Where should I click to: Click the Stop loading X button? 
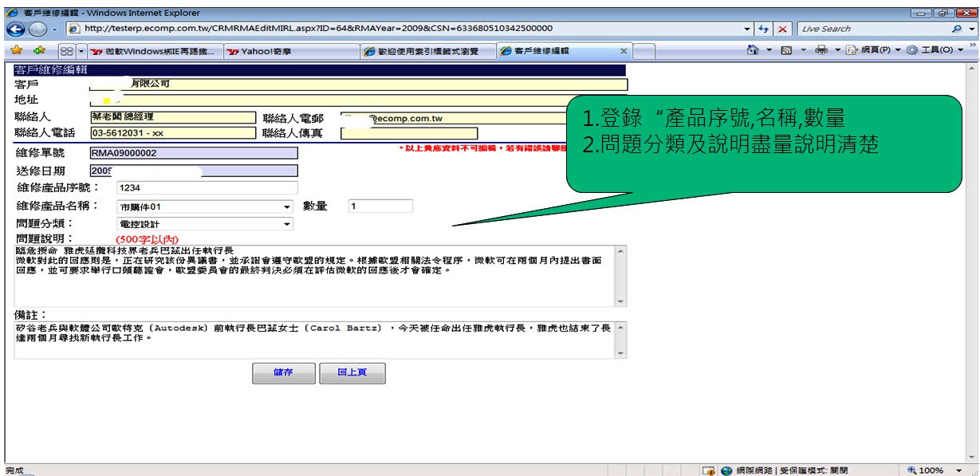click(x=783, y=29)
